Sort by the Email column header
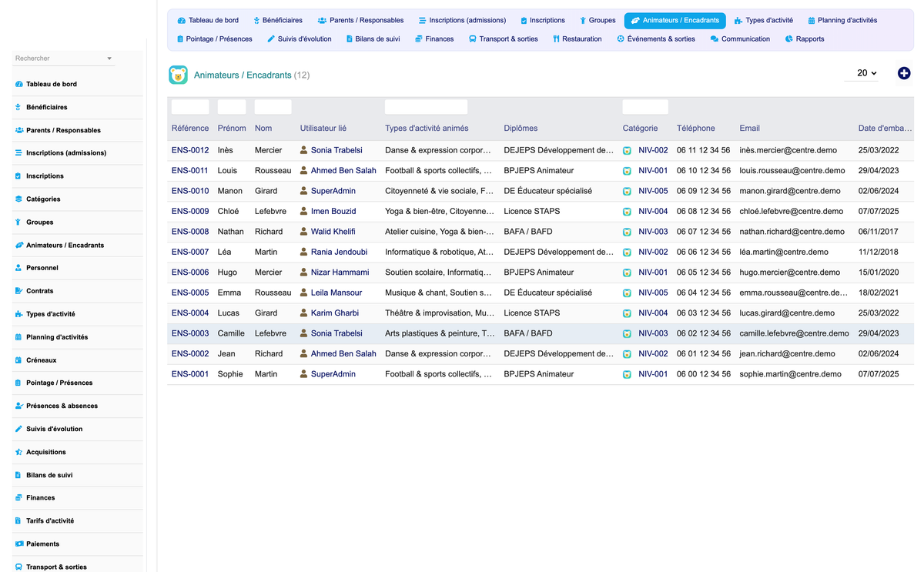 pyautogui.click(x=749, y=128)
